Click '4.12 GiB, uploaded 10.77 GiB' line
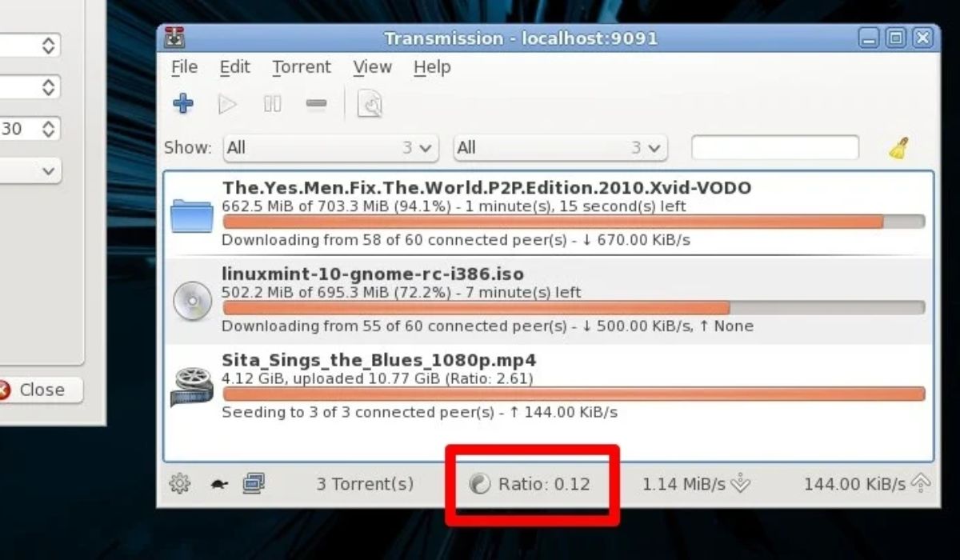This screenshot has height=560, width=960. 378,378
